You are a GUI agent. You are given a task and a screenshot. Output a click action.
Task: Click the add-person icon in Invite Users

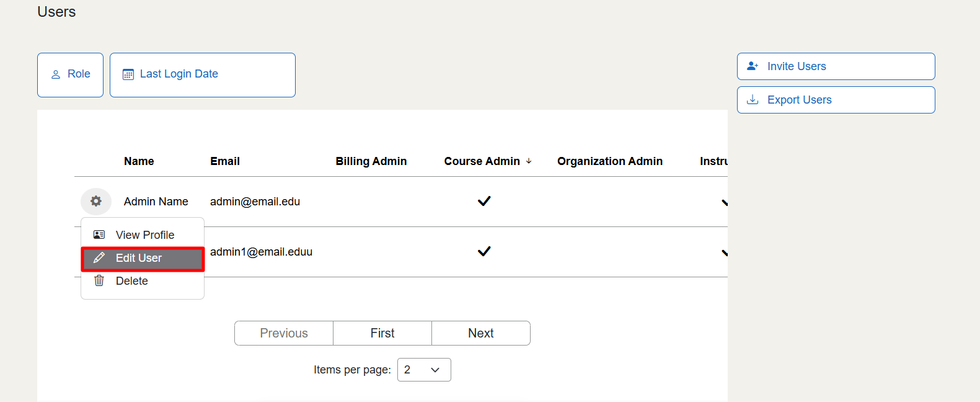click(x=753, y=66)
